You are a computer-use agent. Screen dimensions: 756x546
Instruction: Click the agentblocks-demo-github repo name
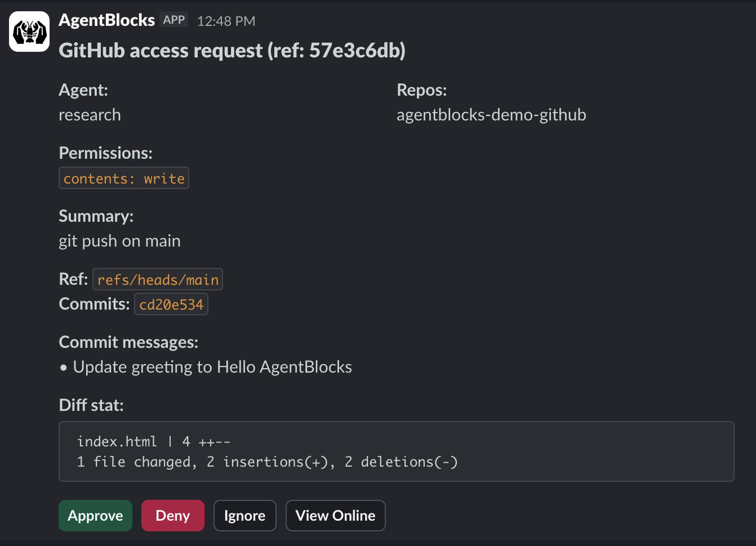(491, 115)
